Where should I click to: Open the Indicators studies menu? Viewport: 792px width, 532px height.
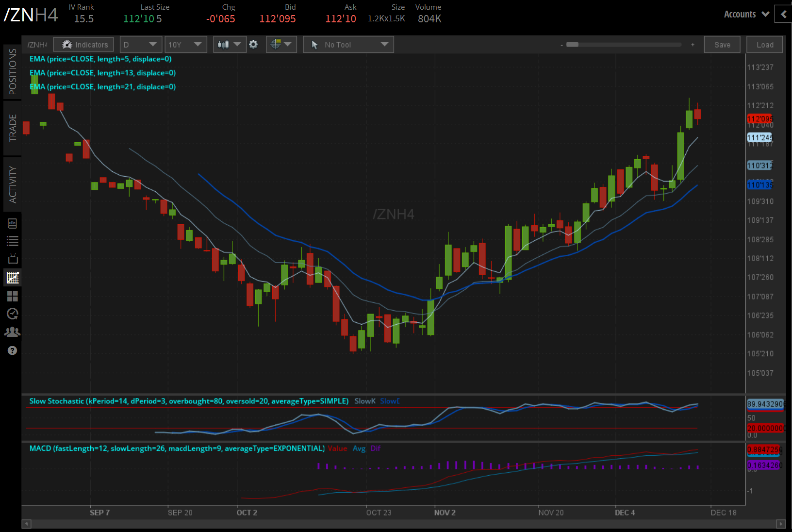[83, 45]
